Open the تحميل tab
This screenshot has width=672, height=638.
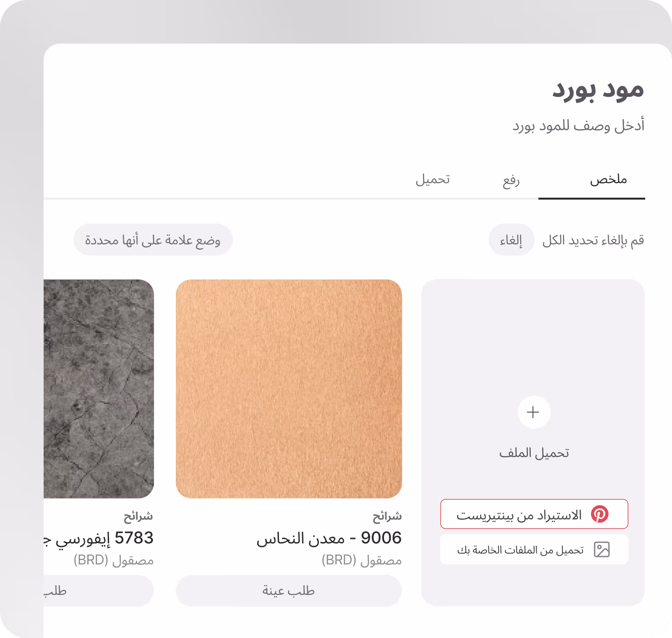[433, 179]
